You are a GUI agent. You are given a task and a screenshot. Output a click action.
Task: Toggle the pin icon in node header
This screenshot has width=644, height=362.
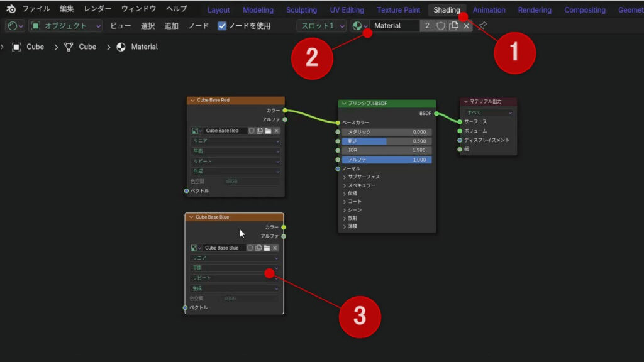pos(482,26)
